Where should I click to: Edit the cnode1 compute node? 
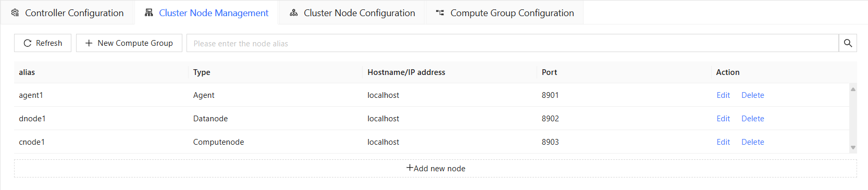point(723,142)
